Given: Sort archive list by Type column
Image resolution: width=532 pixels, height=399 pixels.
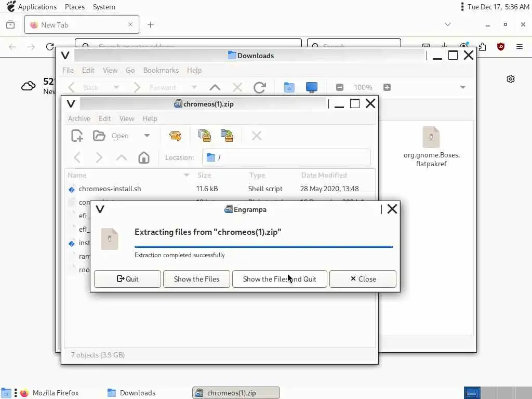Looking at the screenshot, I should point(271,175).
